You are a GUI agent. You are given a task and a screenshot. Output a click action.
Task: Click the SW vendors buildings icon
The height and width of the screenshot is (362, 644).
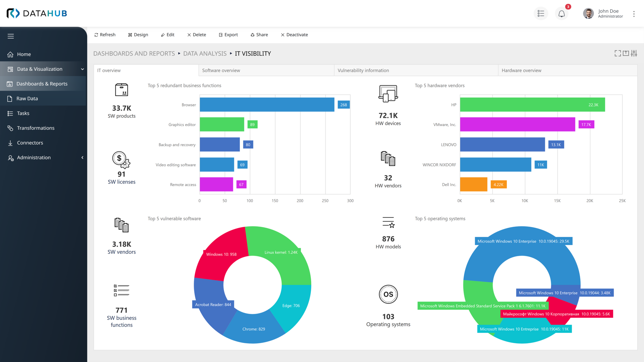(121, 225)
